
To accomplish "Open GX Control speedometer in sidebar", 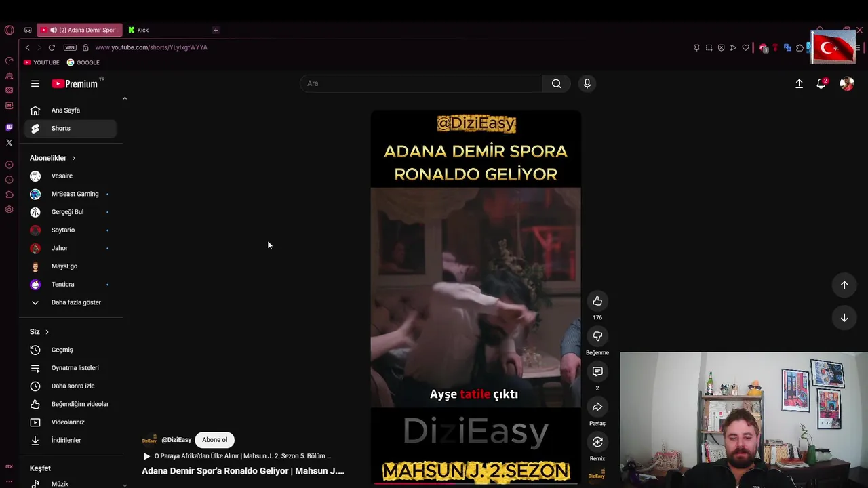I will click(x=9, y=61).
